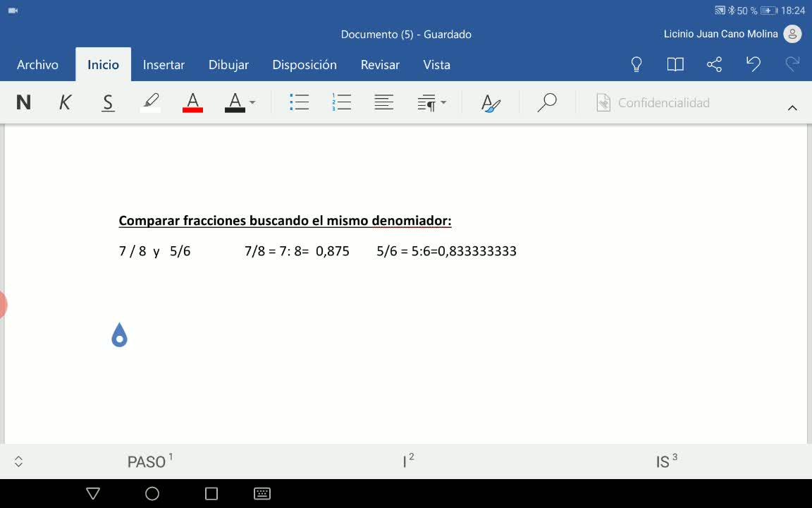Collapse the ribbon with the chevron
Image resolution: width=812 pixels, height=508 pixels.
pyautogui.click(x=792, y=108)
